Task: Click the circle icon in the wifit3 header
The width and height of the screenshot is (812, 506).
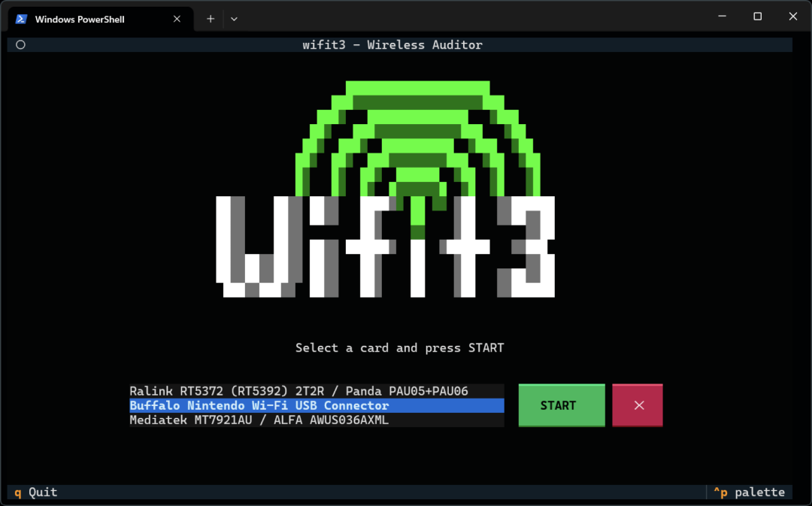Action: (x=21, y=44)
